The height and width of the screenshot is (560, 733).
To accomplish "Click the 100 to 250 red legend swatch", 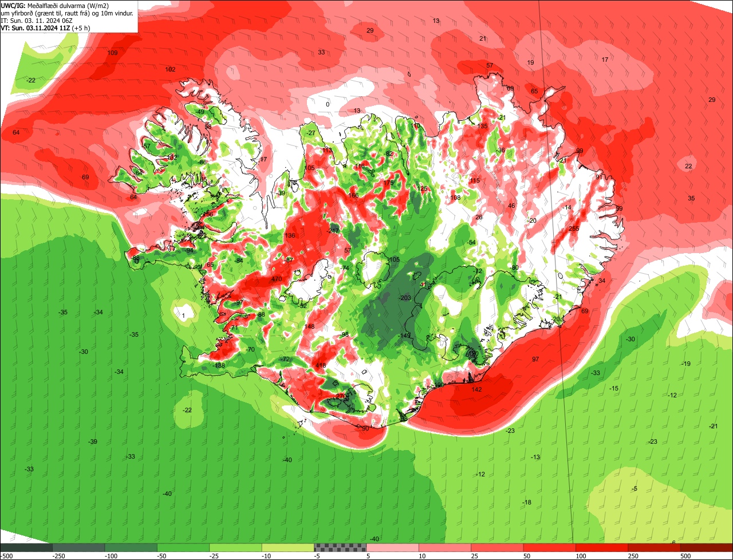I will tap(602, 547).
